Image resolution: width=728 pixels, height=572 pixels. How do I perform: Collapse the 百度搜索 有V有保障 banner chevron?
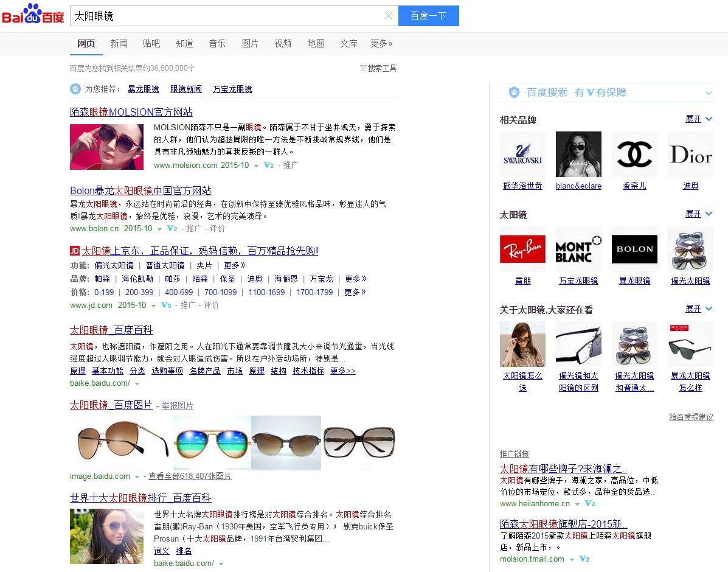709,92
